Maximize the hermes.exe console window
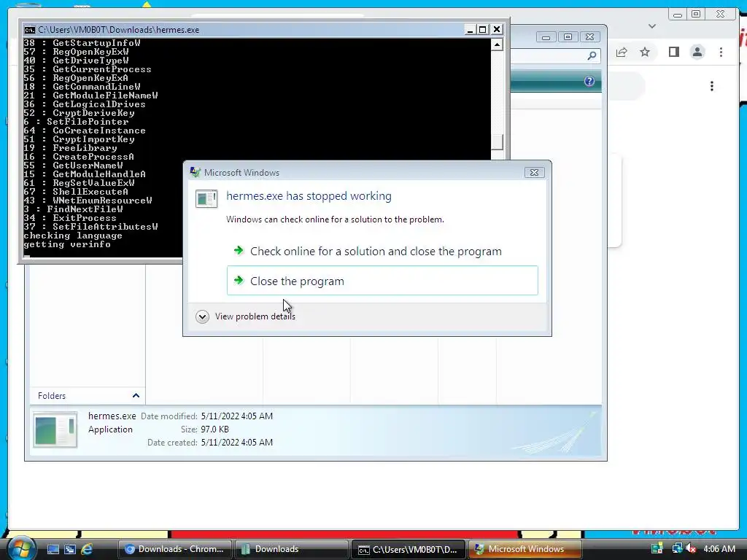The width and height of the screenshot is (747, 560). (483, 29)
